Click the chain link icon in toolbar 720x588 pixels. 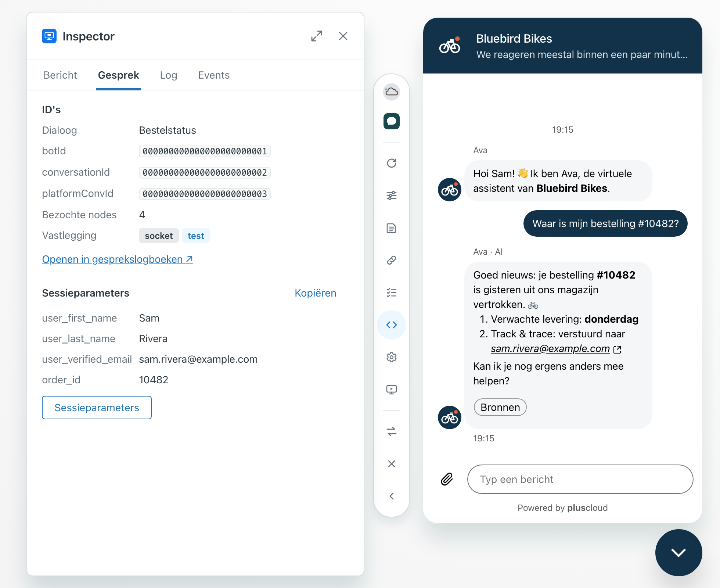pyautogui.click(x=392, y=260)
